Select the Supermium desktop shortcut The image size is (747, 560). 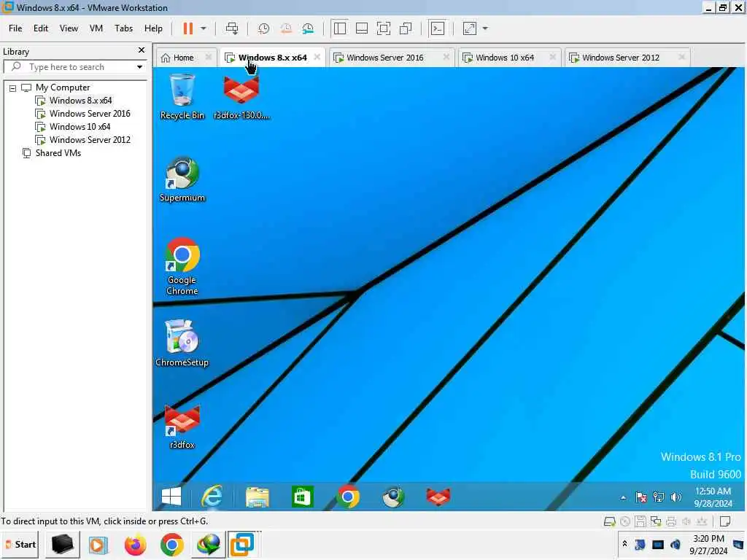pos(182,179)
